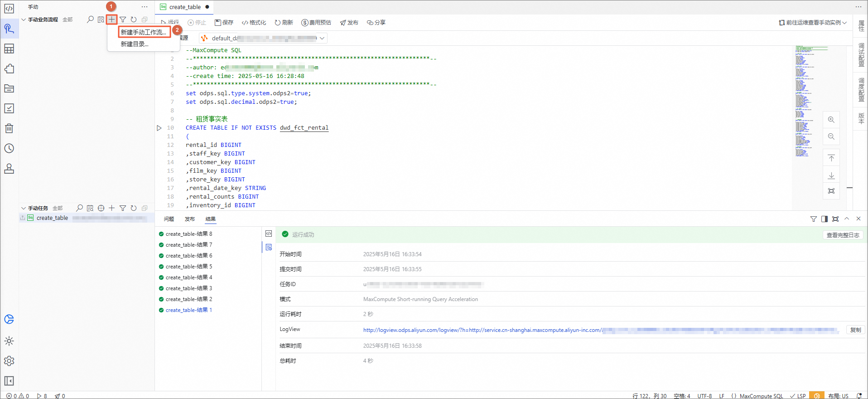Image resolution: width=868 pixels, height=399 pixels.
Task: Click the search icon in 手动任务 header
Action: pyautogui.click(x=79, y=208)
